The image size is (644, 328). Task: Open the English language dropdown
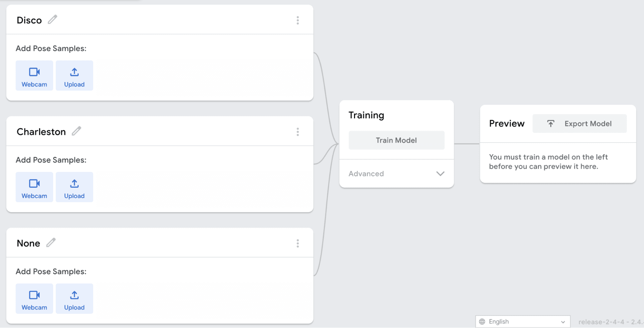click(523, 322)
